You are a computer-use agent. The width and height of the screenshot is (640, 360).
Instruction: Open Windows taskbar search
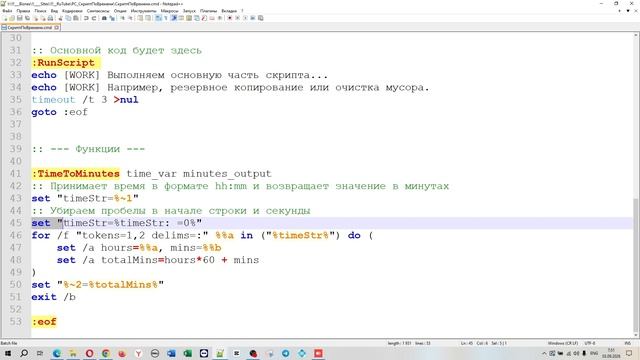tap(24, 353)
